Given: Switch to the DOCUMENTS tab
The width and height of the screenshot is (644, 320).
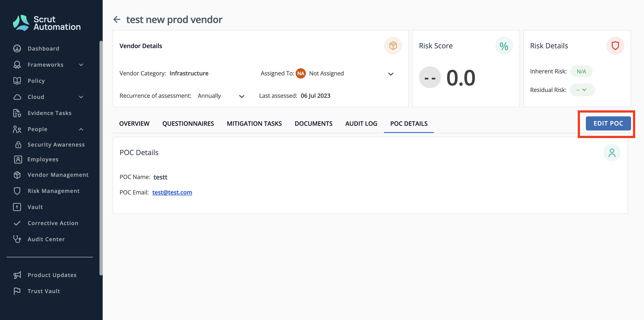Looking at the screenshot, I should pos(314,124).
